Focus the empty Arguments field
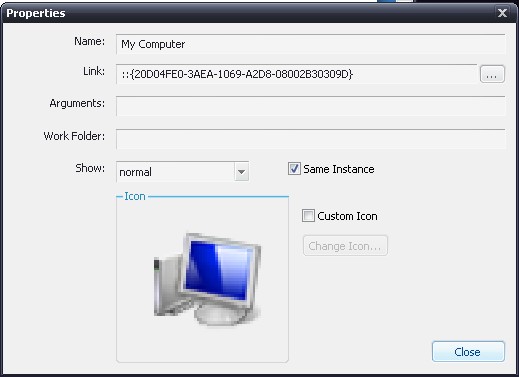 coord(310,106)
